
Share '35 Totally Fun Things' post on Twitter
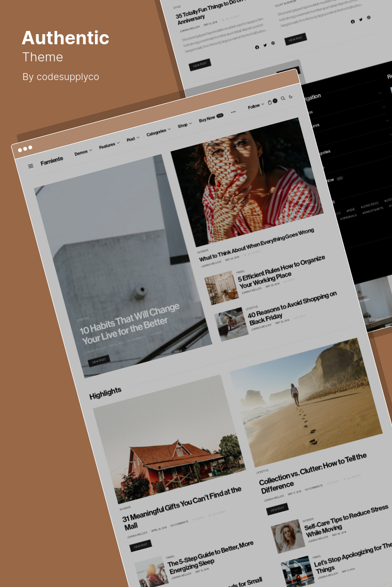[x=265, y=45]
